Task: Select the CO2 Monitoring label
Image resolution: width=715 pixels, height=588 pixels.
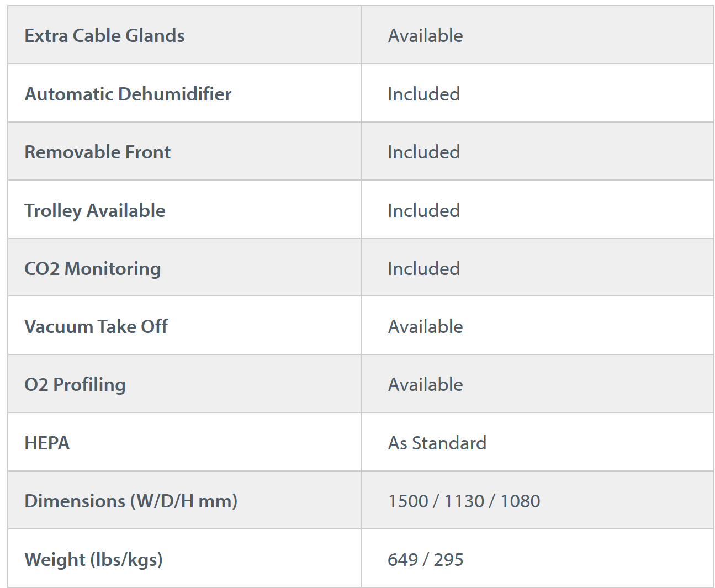Action: pyautogui.click(x=93, y=269)
